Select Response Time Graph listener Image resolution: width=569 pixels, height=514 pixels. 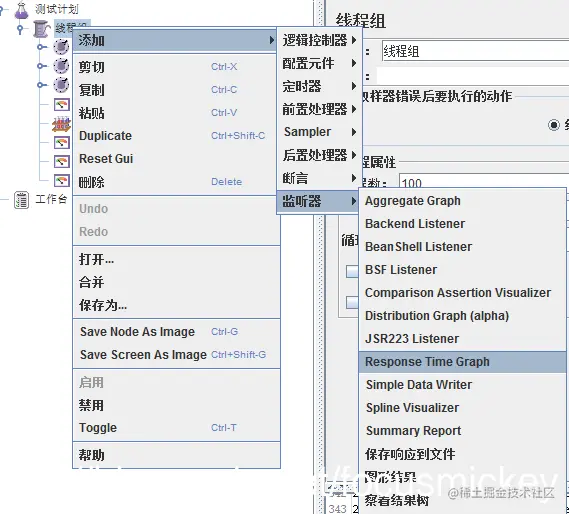pos(463,362)
